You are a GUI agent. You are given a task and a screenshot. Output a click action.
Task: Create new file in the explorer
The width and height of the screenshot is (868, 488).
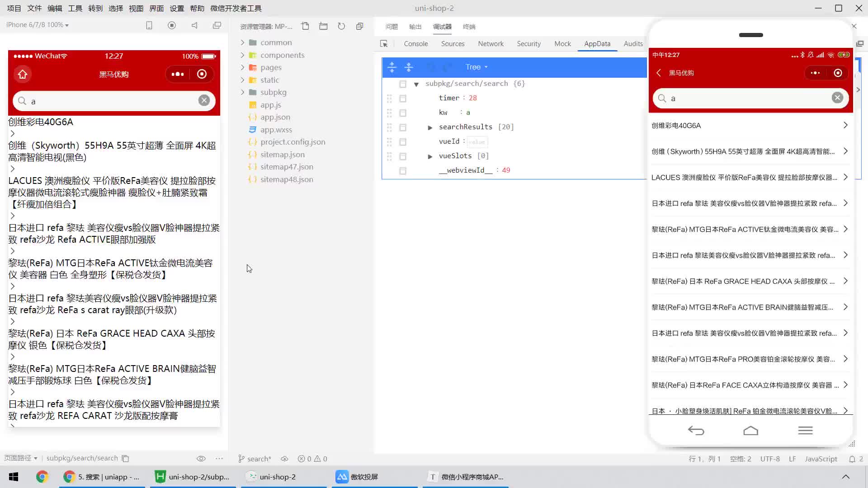(305, 26)
